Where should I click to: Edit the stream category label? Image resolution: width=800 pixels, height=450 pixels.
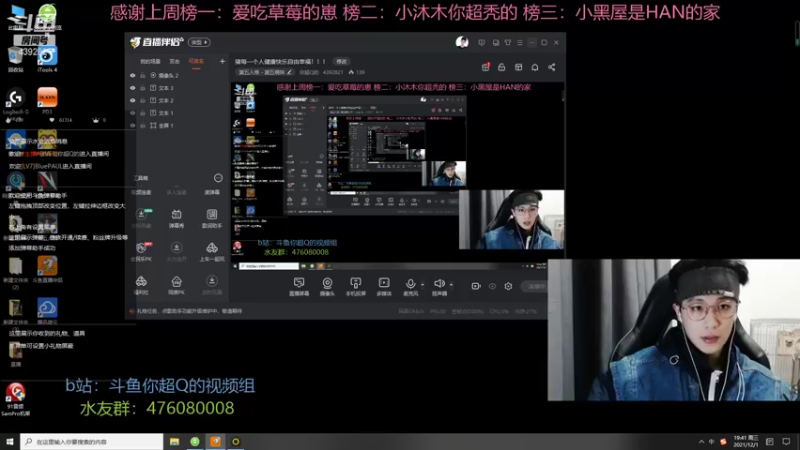click(265, 72)
